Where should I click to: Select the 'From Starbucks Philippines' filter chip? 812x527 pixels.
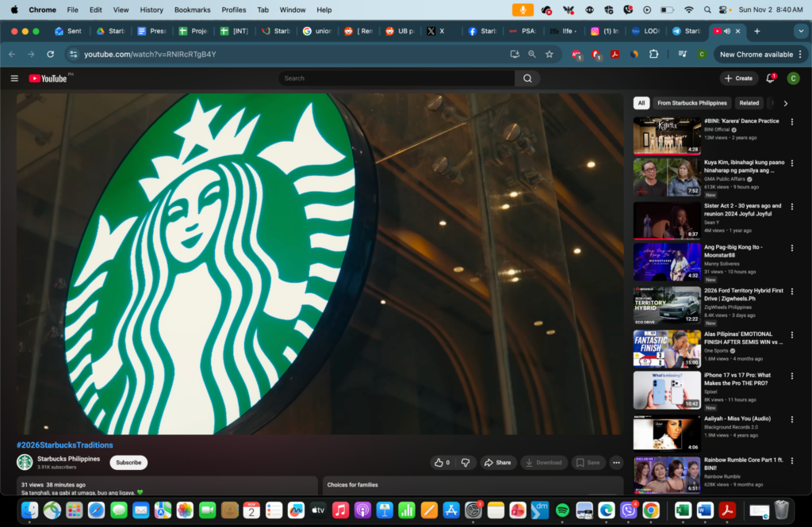(691, 103)
